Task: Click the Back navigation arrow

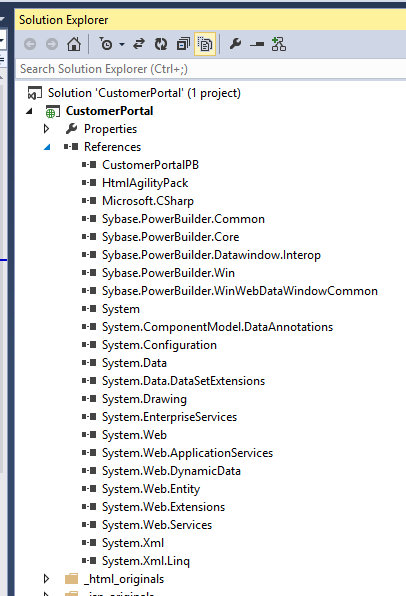Action: click(x=30, y=44)
